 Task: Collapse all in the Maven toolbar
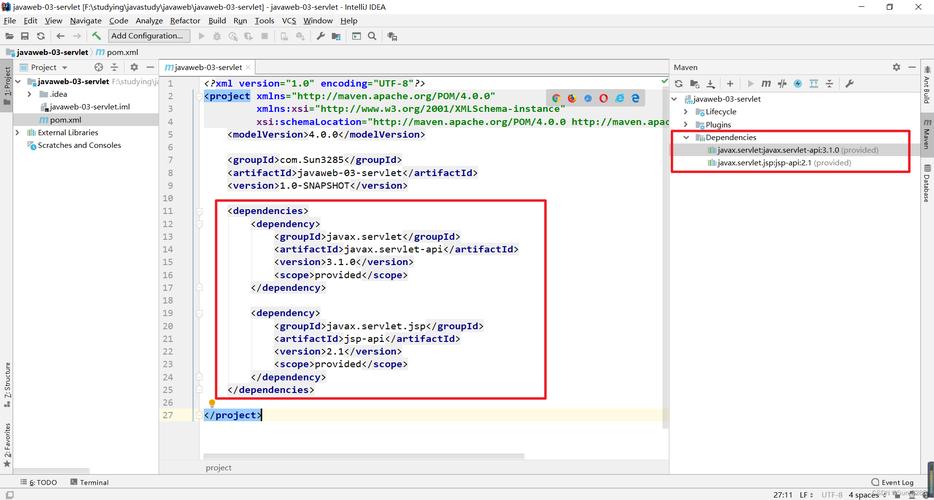pos(829,83)
